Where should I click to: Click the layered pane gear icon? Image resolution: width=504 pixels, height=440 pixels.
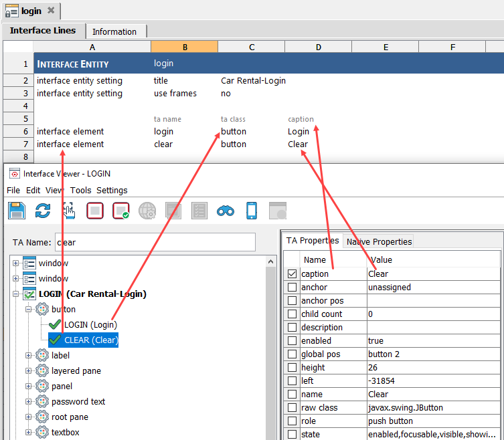[42, 370]
